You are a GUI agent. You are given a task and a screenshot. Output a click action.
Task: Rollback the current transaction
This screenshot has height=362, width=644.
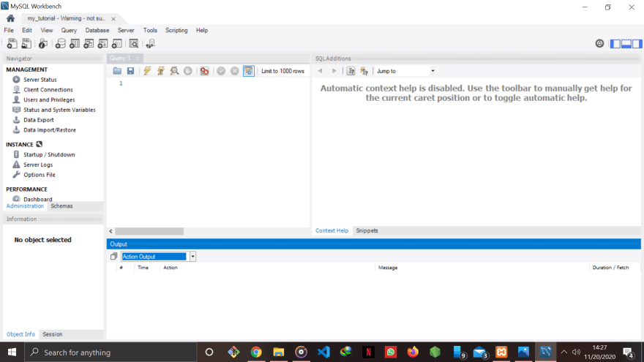(x=234, y=71)
